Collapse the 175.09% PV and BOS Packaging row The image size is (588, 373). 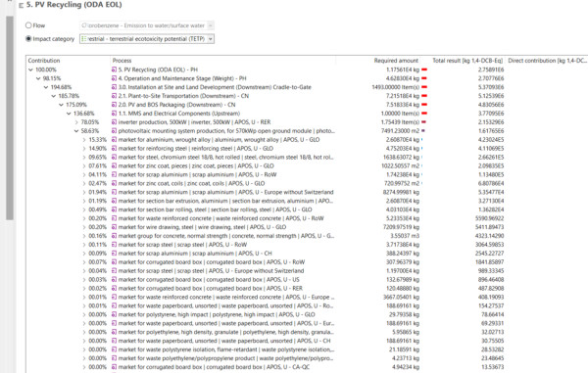click(61, 105)
